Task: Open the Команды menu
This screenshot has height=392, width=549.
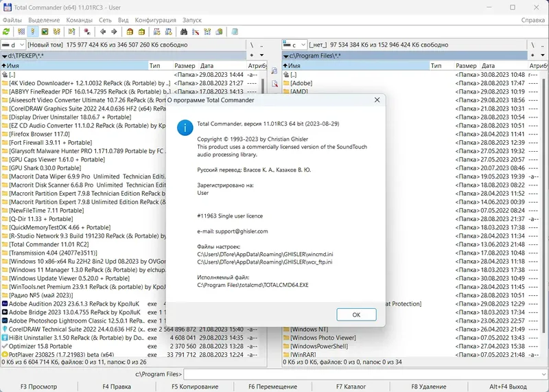Action: 80,20
